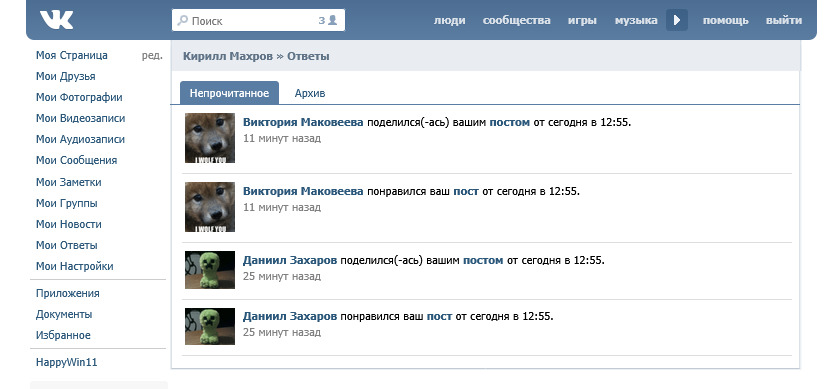Open Мои Настройки from the sidebar
830x389 pixels.
click(74, 266)
